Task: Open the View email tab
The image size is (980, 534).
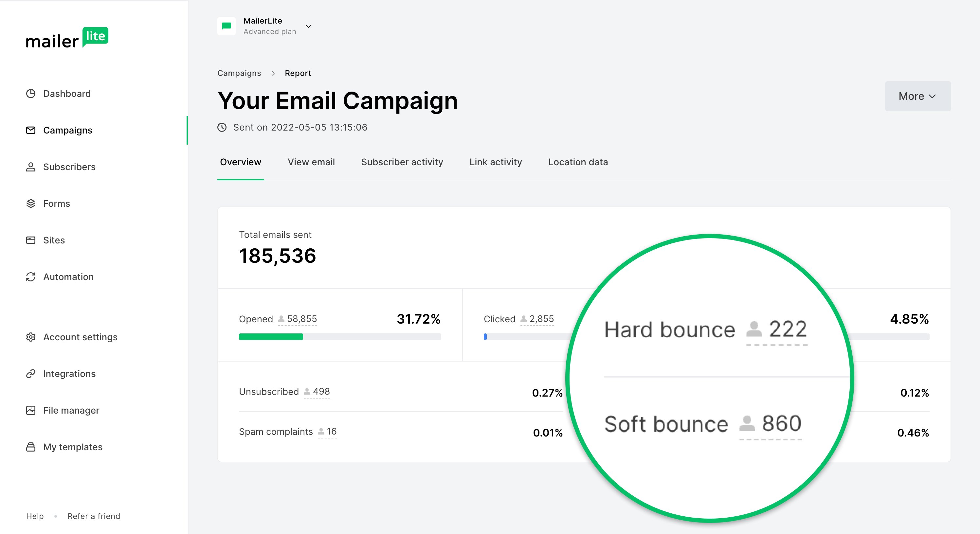Action: (310, 162)
